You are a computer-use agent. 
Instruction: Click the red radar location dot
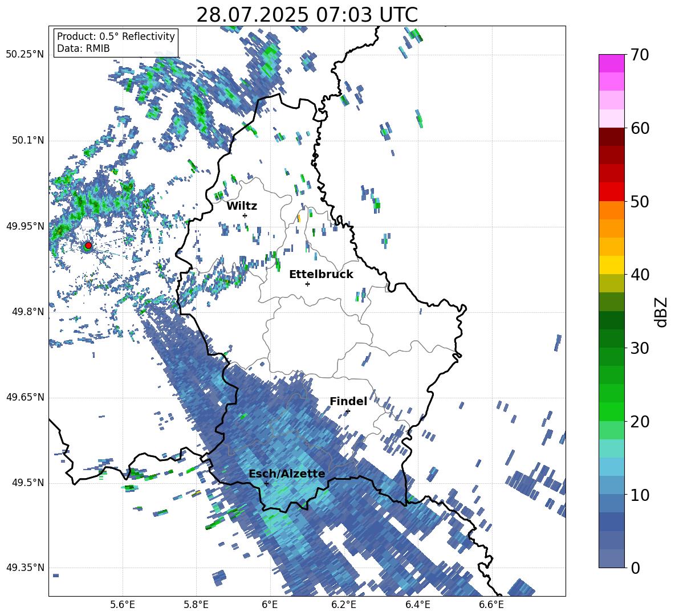pyautogui.click(x=88, y=246)
